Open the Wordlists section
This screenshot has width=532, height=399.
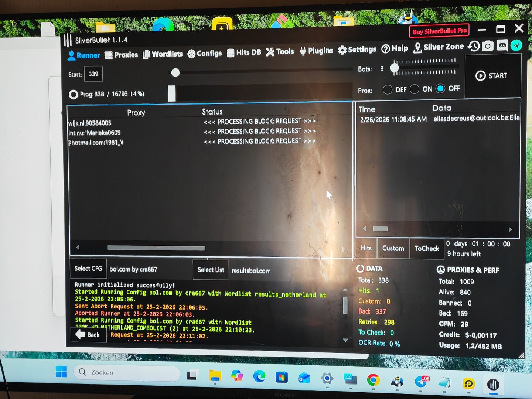click(163, 54)
